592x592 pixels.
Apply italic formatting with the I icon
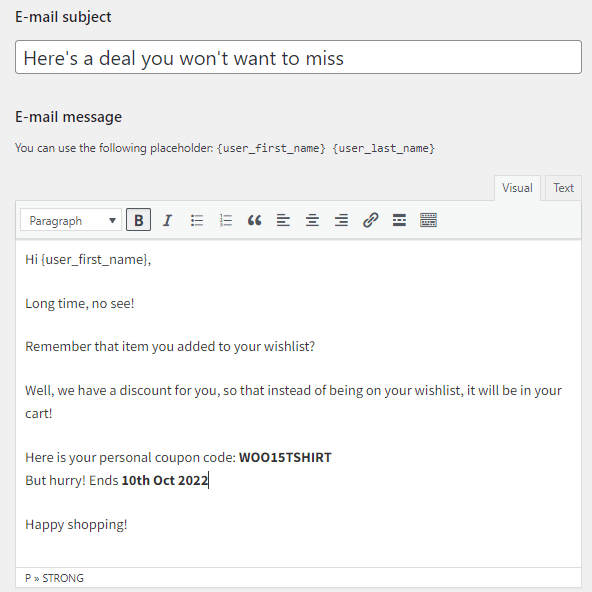167,220
